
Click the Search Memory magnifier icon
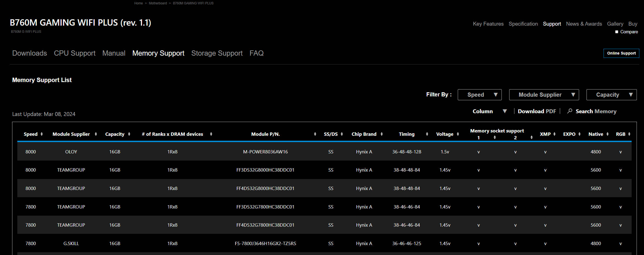click(570, 111)
